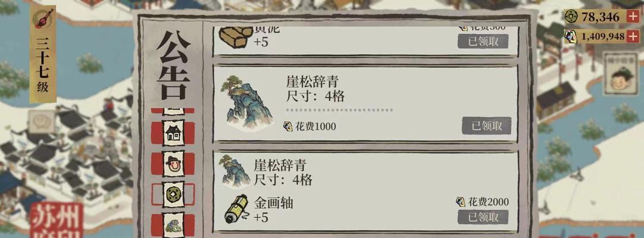Click the claimed button for 花费2000 reward
Screen dimensions: 644x238
pyautogui.click(x=483, y=217)
